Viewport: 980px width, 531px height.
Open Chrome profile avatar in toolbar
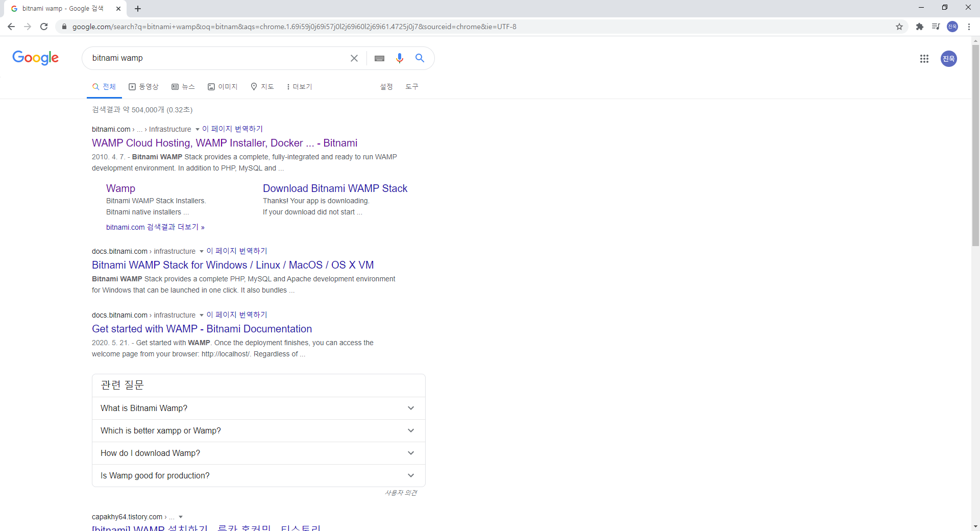pyautogui.click(x=952, y=27)
